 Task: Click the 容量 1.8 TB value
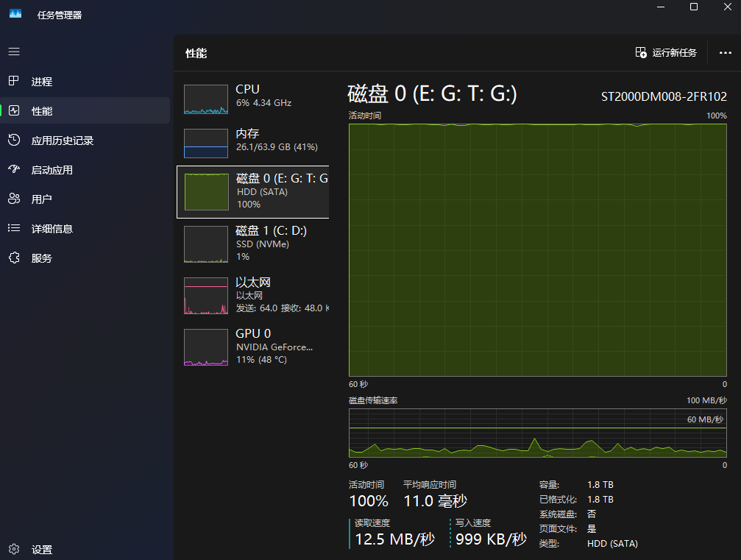tap(600, 485)
